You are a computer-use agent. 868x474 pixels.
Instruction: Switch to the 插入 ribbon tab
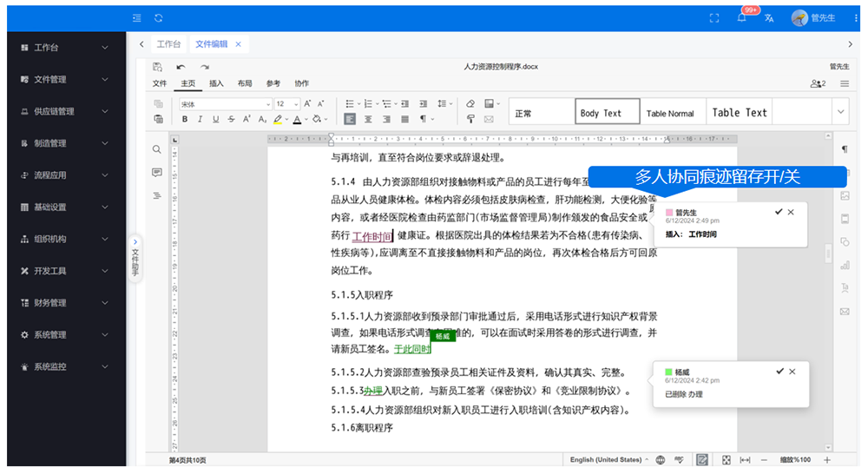(216, 84)
